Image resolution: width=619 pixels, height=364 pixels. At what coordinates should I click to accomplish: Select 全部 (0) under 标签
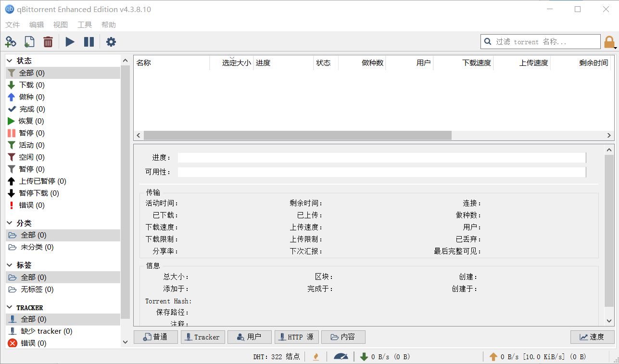coord(63,277)
